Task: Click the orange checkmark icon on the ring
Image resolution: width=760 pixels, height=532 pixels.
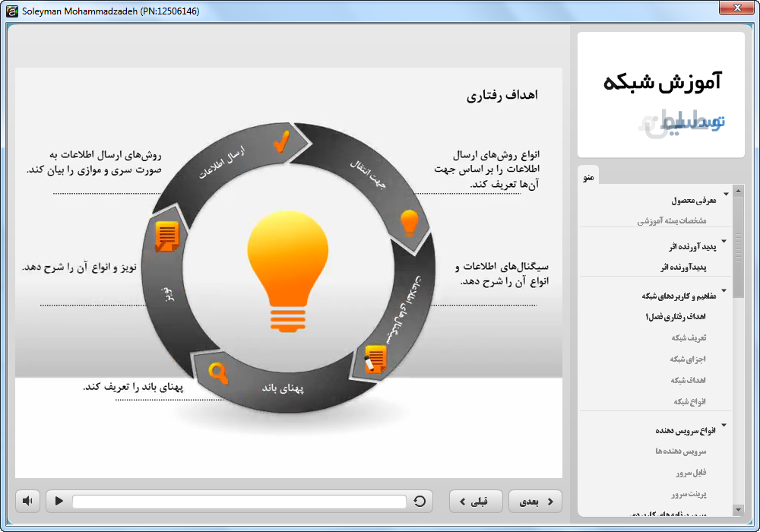Action: tap(281, 141)
